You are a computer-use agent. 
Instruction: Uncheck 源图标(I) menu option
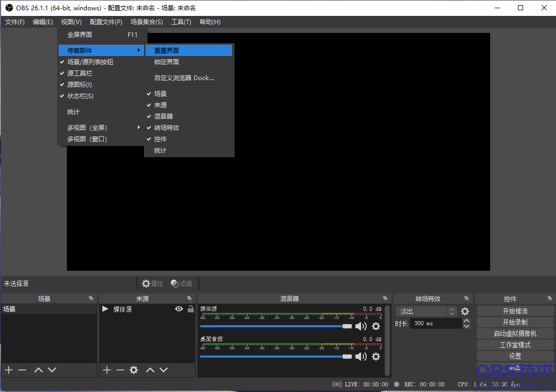click(x=101, y=85)
